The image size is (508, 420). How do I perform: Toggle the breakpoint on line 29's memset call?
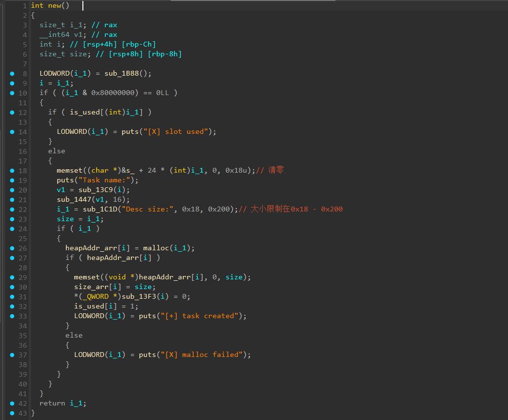pos(12,277)
